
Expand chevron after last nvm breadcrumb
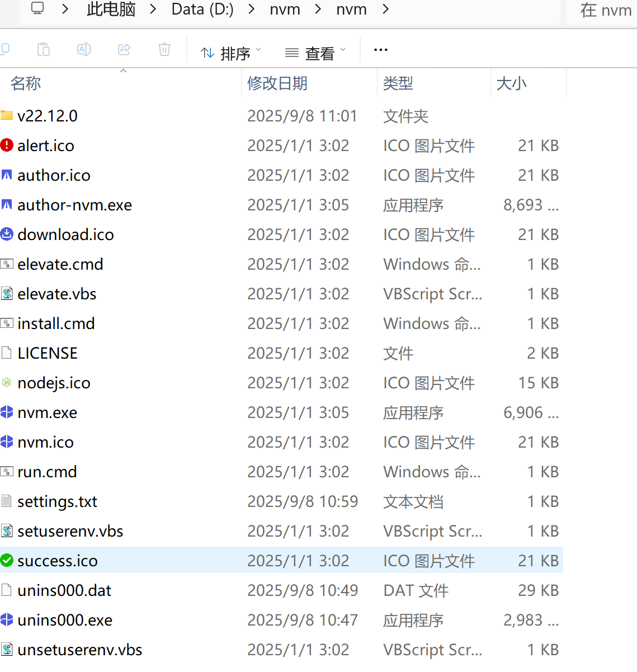pos(385,9)
